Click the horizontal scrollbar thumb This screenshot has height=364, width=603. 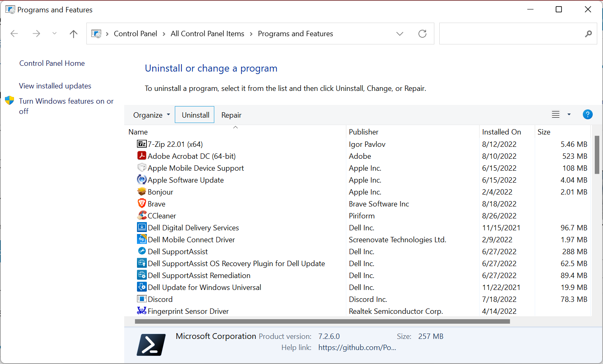(x=322, y=322)
